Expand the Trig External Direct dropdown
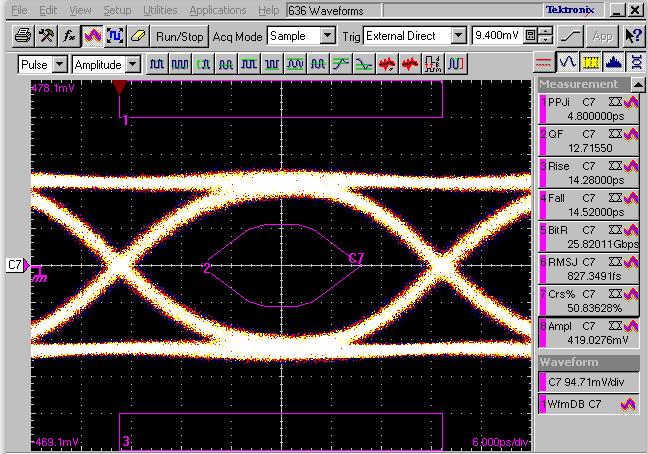This screenshot has width=648, height=454. 458,36
